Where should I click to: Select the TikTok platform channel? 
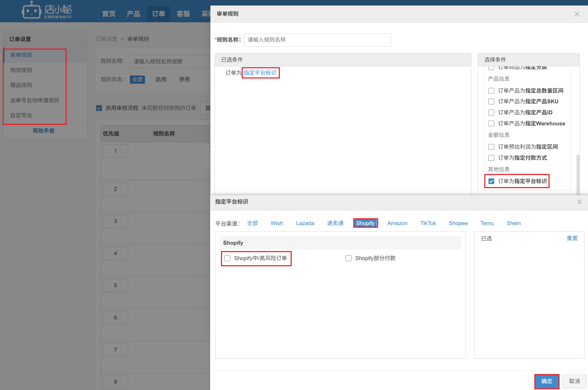pyautogui.click(x=428, y=223)
